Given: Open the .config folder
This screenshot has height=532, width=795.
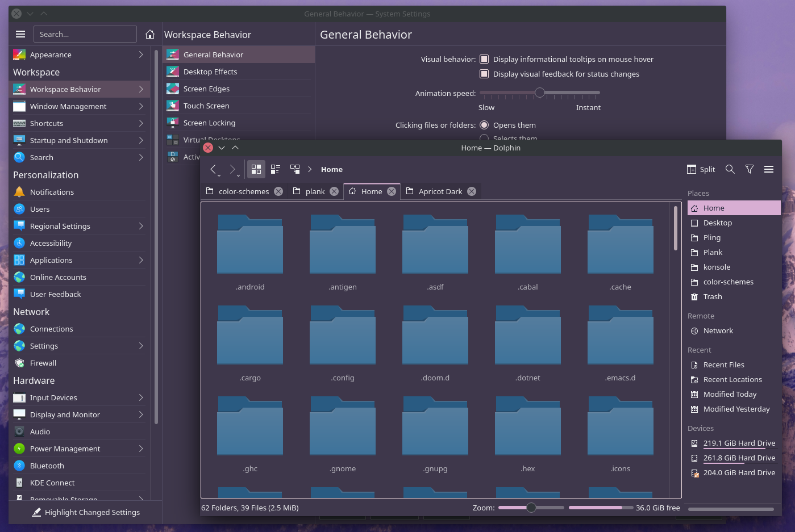Looking at the screenshot, I should click(343, 344).
